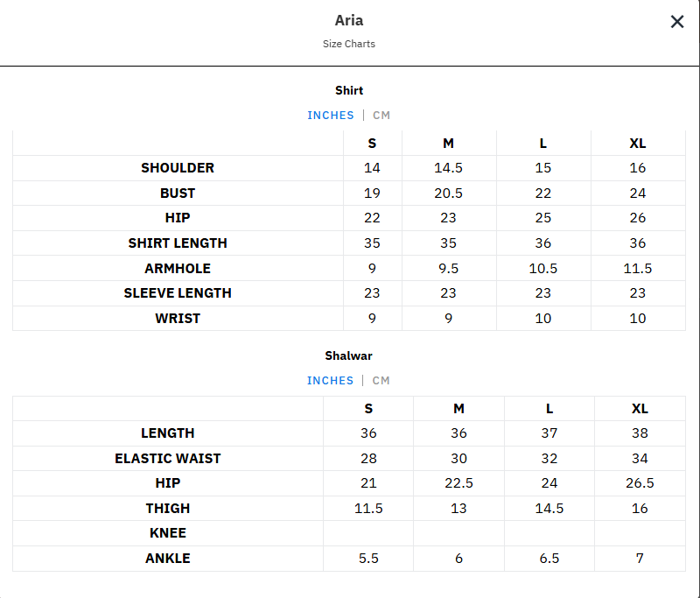Viewport: 700px width, 598px height.
Task: Switch Shalwar chart to CM units
Action: coord(381,381)
